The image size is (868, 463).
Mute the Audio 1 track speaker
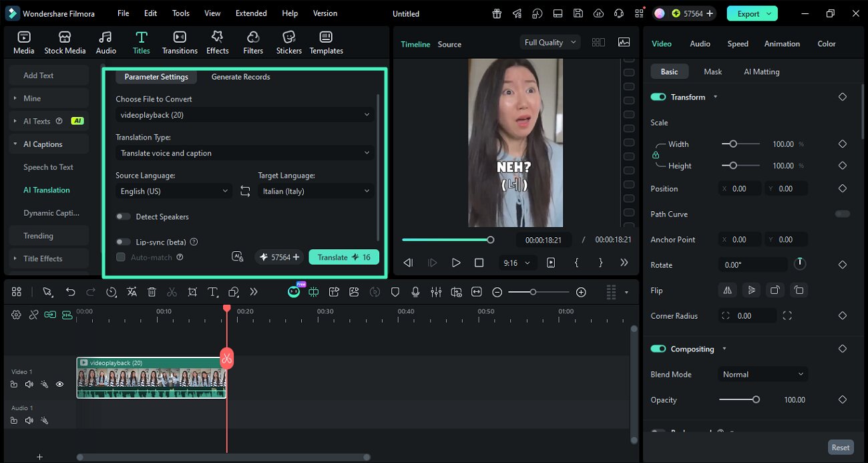click(29, 420)
